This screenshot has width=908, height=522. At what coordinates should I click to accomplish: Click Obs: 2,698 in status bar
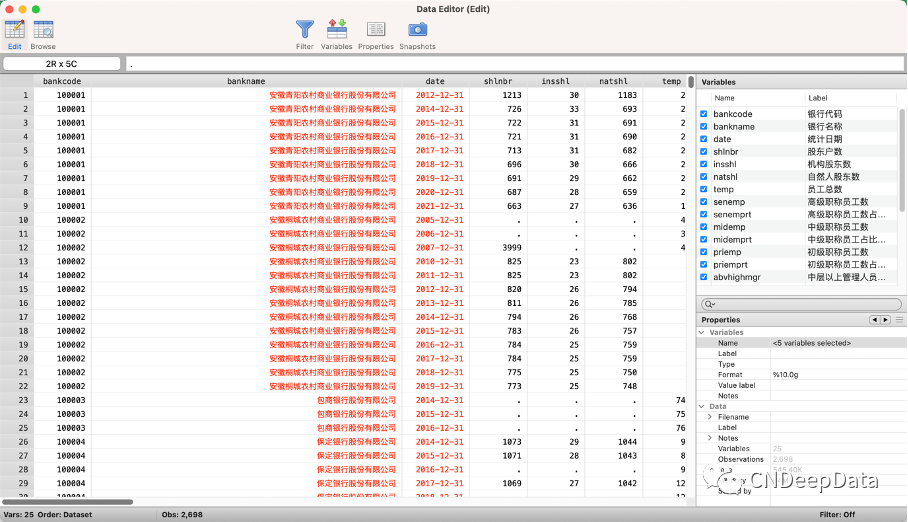click(182, 514)
